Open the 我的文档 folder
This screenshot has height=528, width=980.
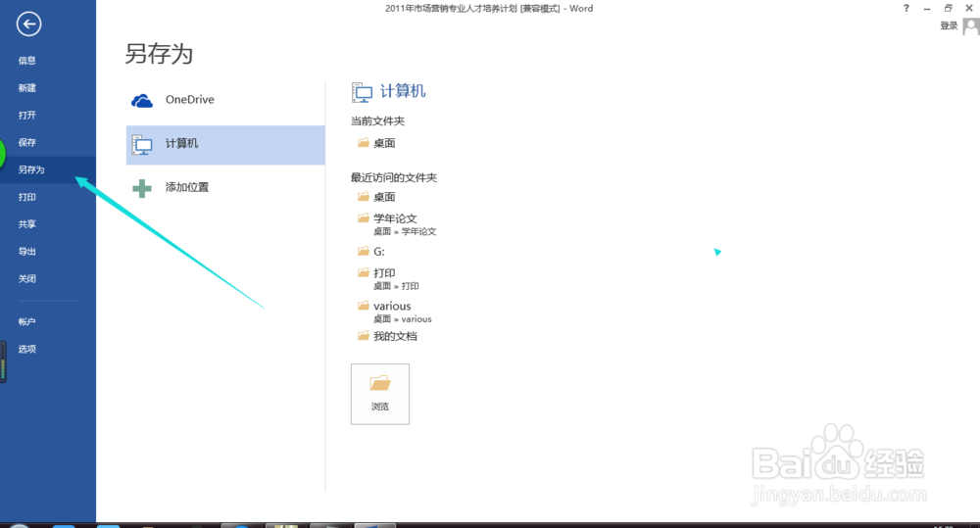(x=395, y=336)
